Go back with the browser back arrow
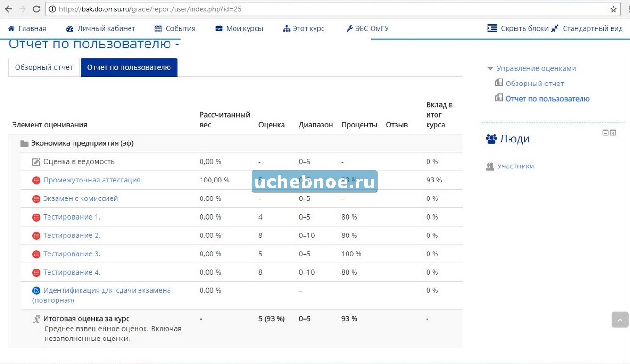 point(8,8)
